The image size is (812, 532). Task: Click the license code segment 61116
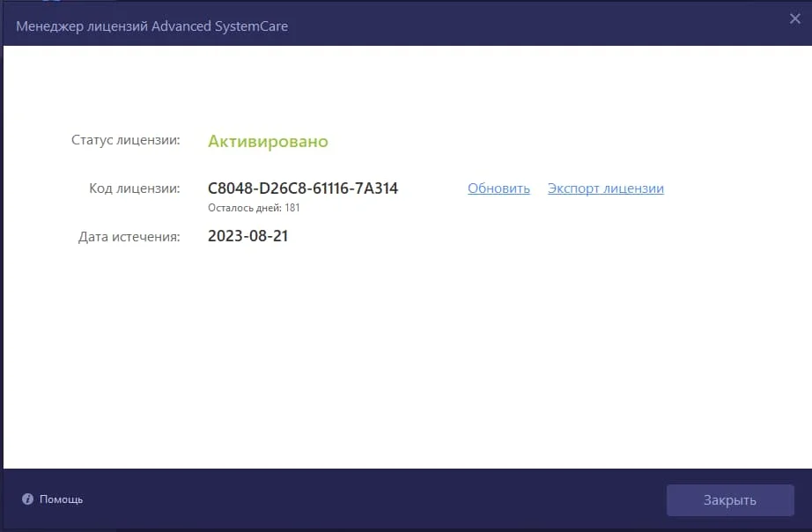tap(330, 188)
